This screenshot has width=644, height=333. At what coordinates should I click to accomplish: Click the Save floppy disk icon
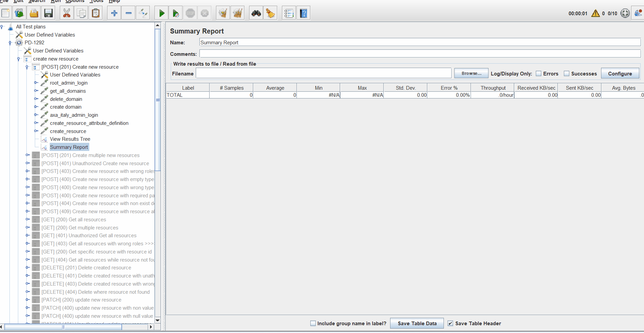point(48,14)
